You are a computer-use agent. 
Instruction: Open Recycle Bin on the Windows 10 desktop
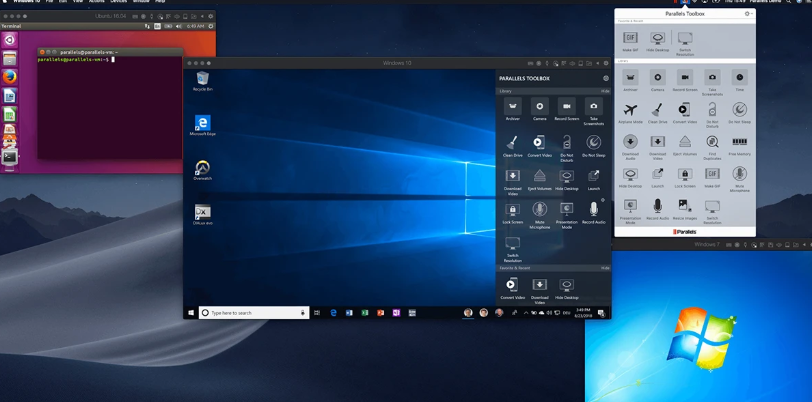[x=202, y=79]
